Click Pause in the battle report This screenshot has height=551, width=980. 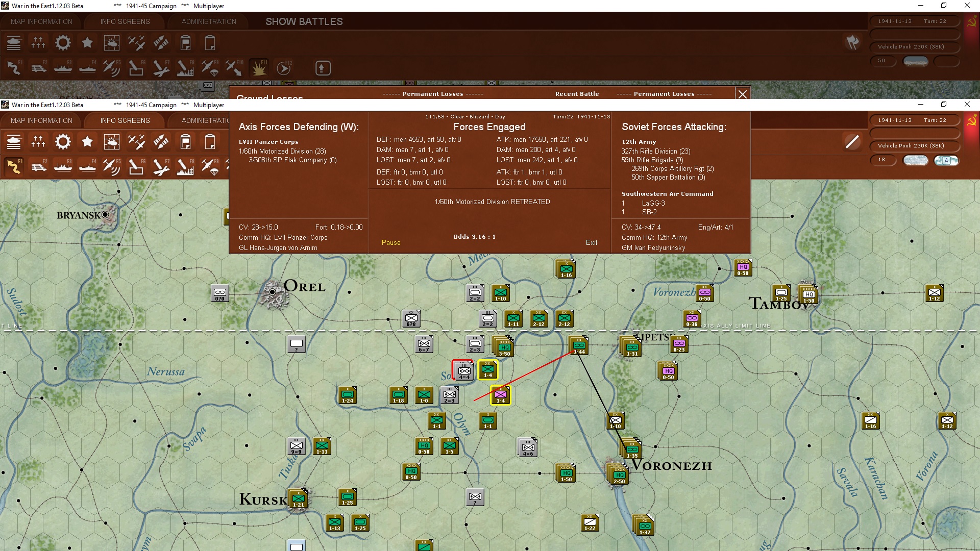click(391, 243)
